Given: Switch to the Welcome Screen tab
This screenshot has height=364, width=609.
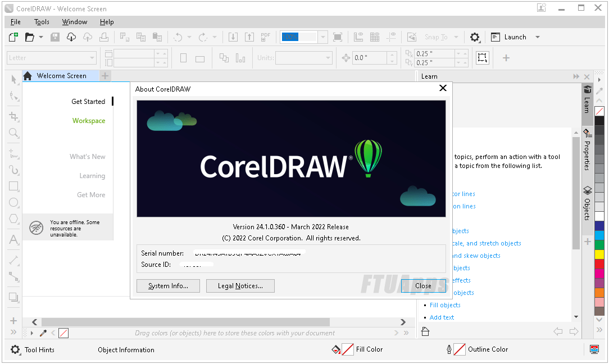Looking at the screenshot, I should coord(61,76).
